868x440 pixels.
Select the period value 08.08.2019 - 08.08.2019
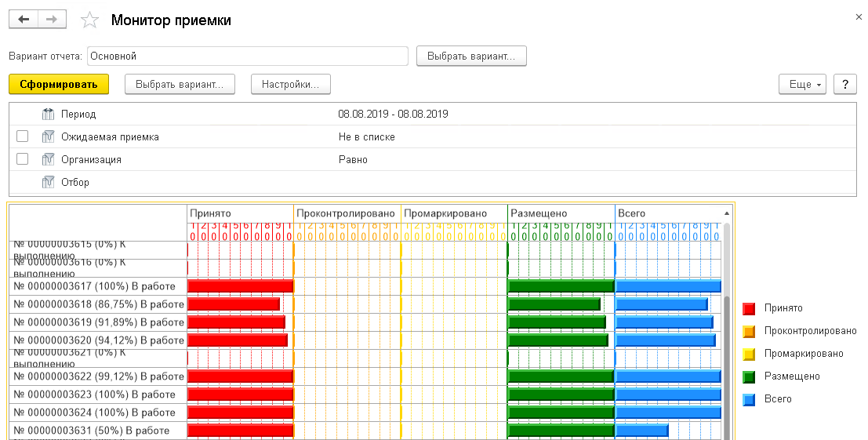pos(393,115)
